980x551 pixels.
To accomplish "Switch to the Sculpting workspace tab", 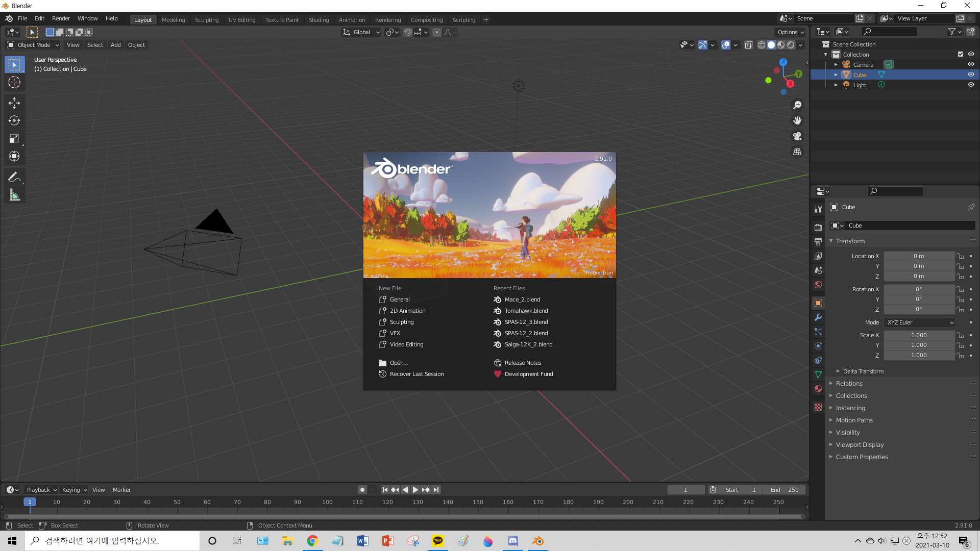I will click(207, 20).
